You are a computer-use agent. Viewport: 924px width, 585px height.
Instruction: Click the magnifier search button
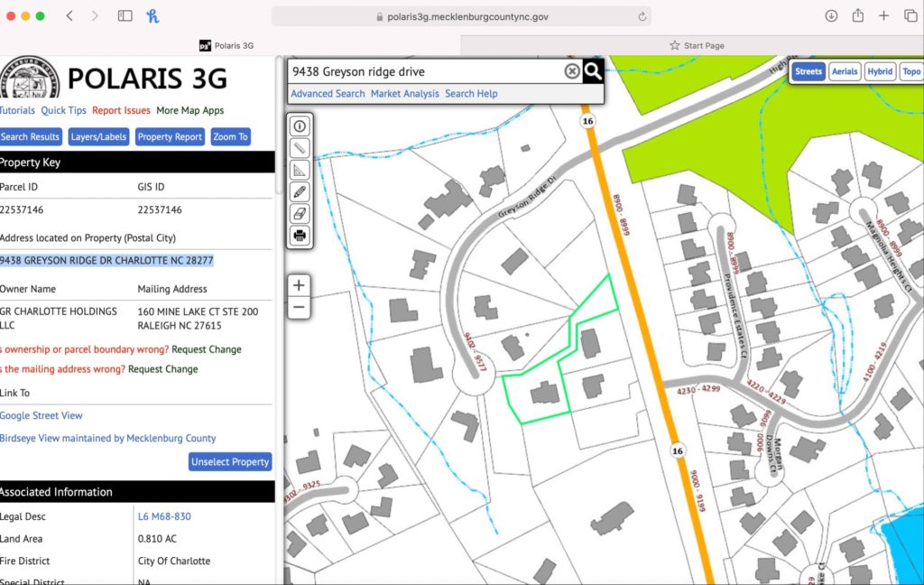(x=593, y=71)
